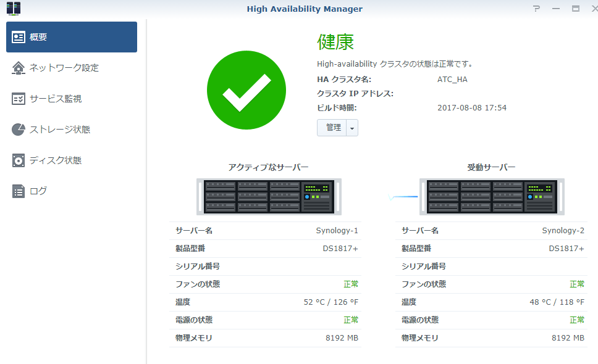Click the active server rack image
Screen dimensions: 598x364
(269, 196)
